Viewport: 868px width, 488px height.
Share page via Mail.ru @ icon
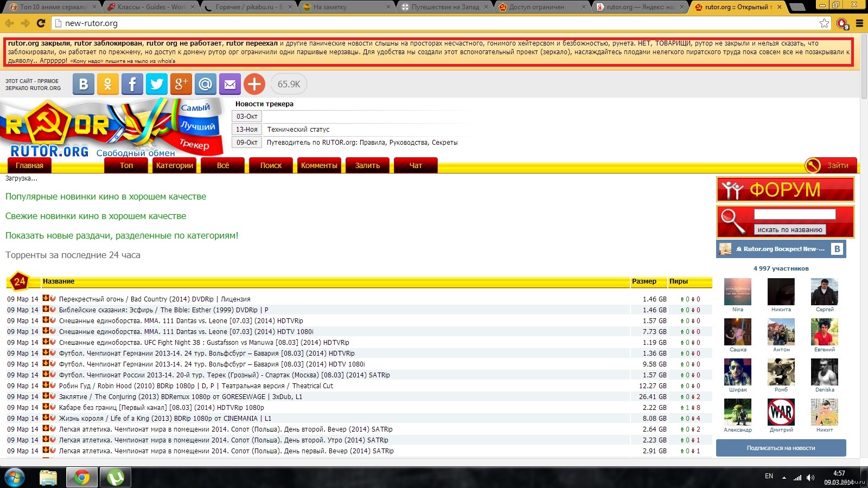[206, 84]
